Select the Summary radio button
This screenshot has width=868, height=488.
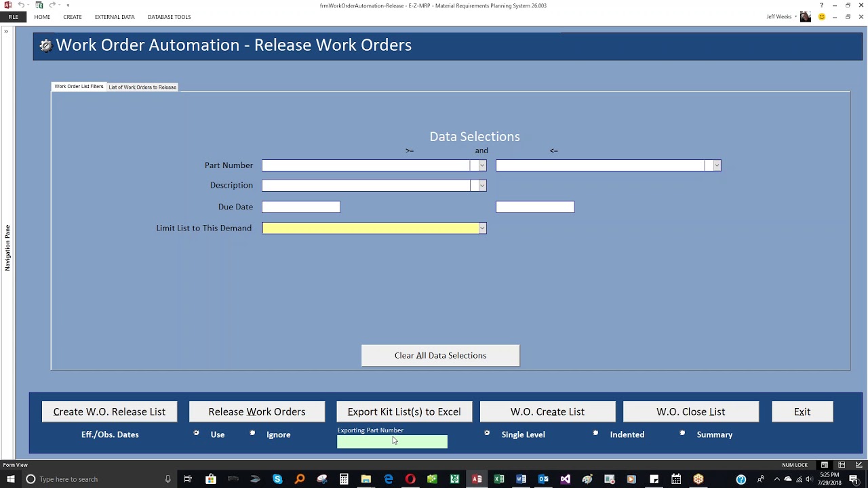coord(682,433)
